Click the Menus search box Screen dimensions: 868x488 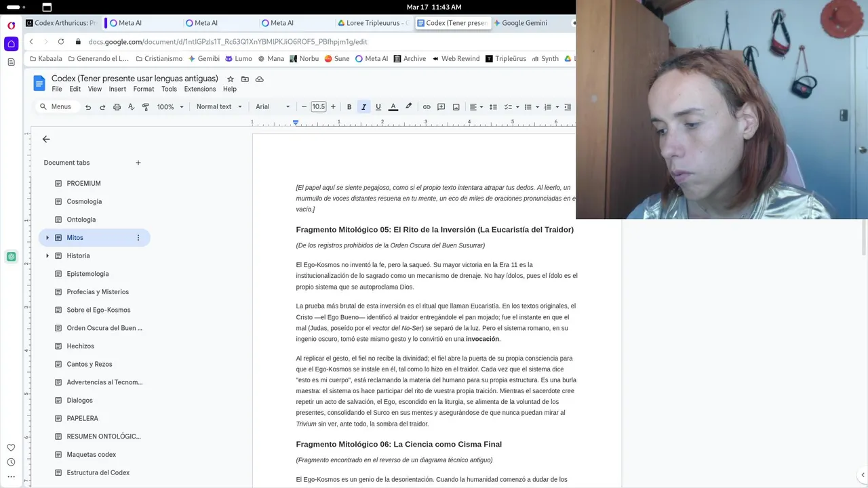[x=57, y=107]
